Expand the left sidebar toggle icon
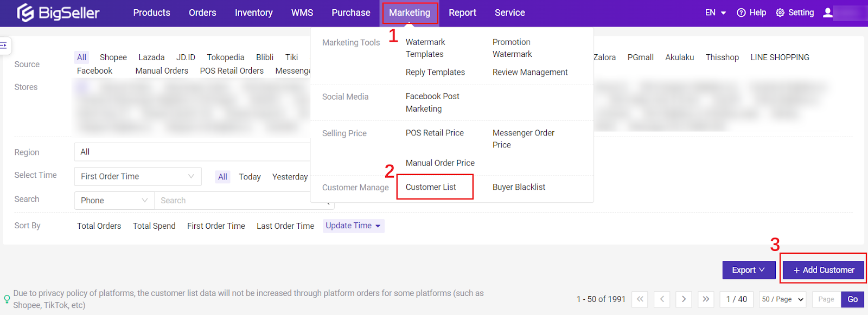 (4, 46)
